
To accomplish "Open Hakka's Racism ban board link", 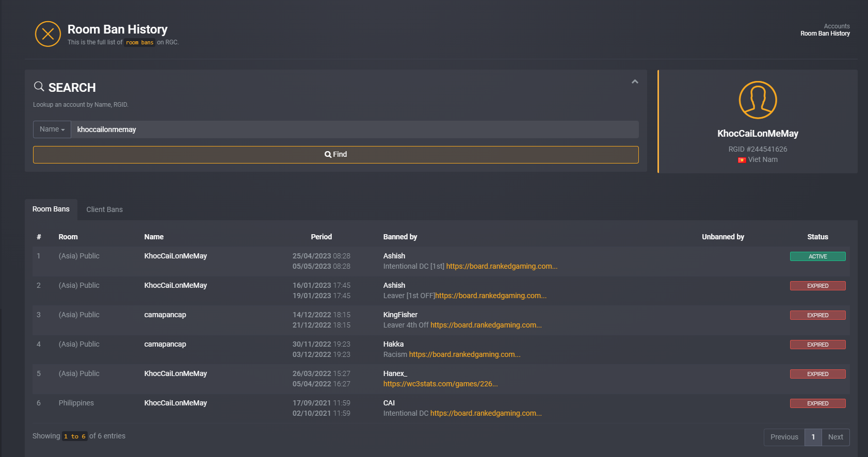I will 464,354.
